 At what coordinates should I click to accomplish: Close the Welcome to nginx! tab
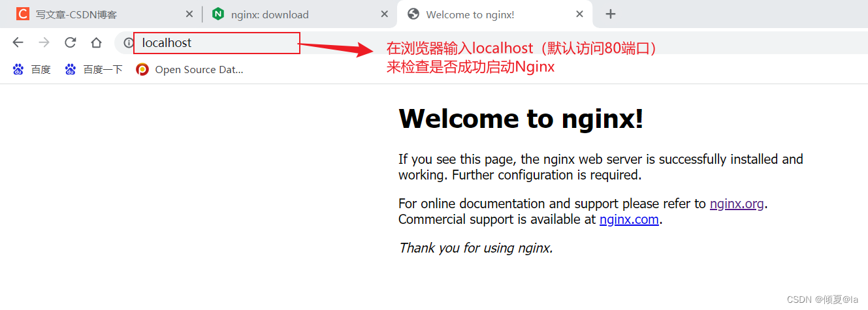(x=579, y=14)
